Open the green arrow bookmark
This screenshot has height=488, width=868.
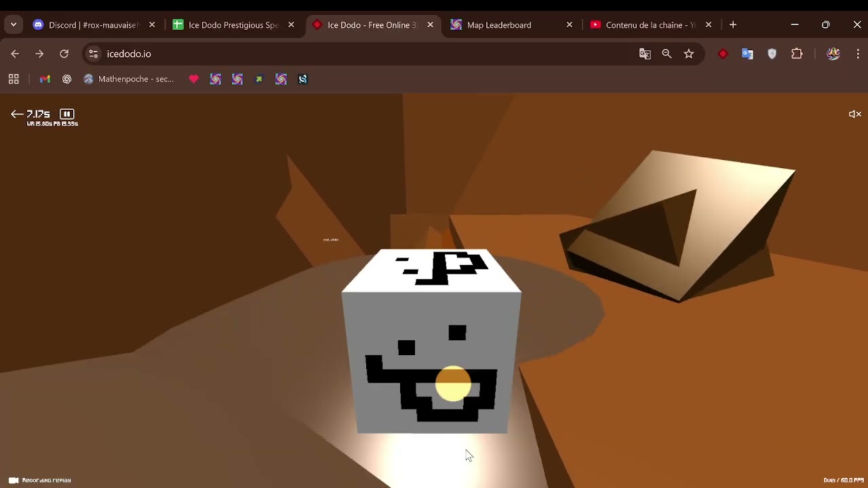259,79
